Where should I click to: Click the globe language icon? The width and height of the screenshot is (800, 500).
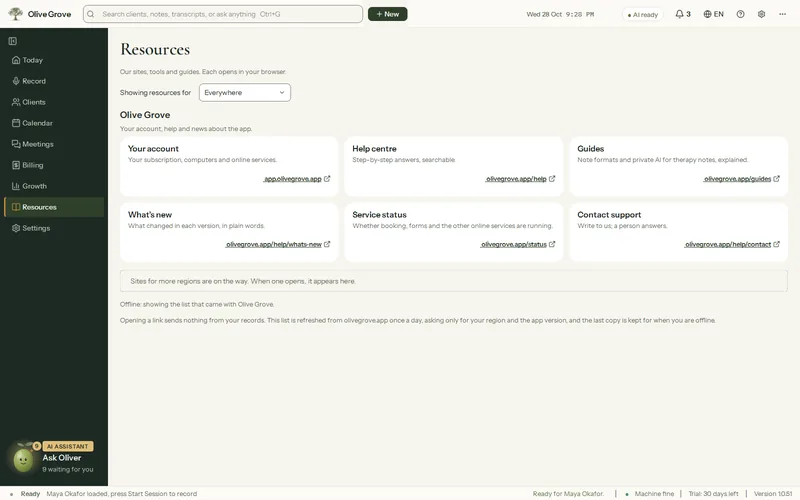(707, 14)
